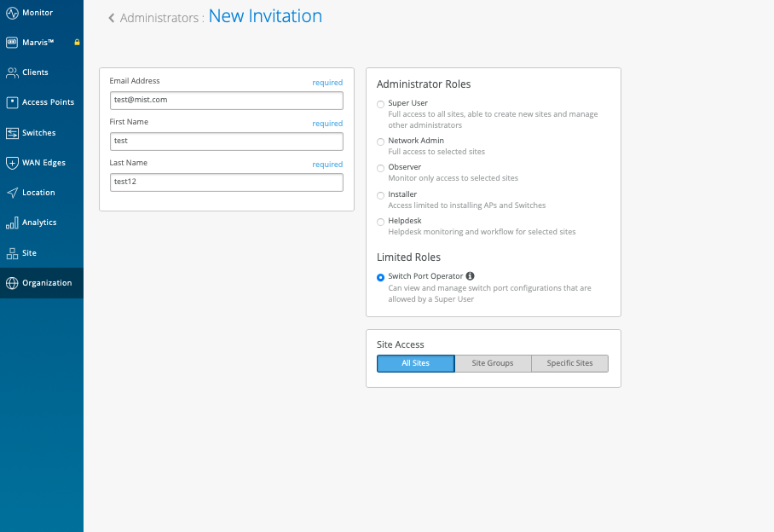Click the Last Name text field

click(226, 182)
